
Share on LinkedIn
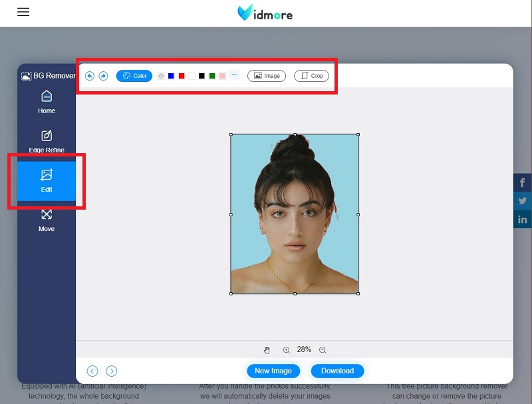(523, 219)
